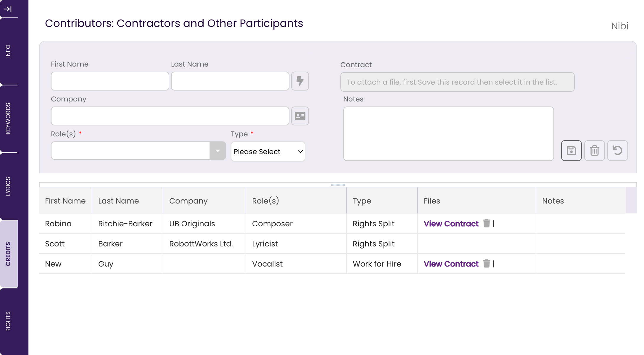Open the Type Please Select dropdown
The image size is (644, 355).
[x=268, y=151]
